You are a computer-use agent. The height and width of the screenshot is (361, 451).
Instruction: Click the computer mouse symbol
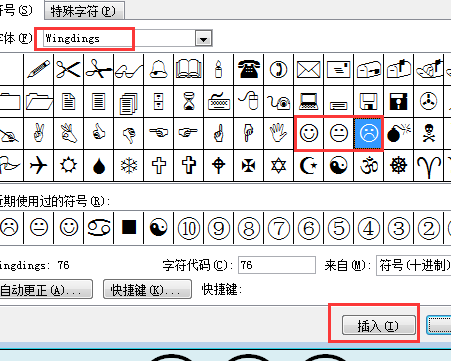(249, 101)
